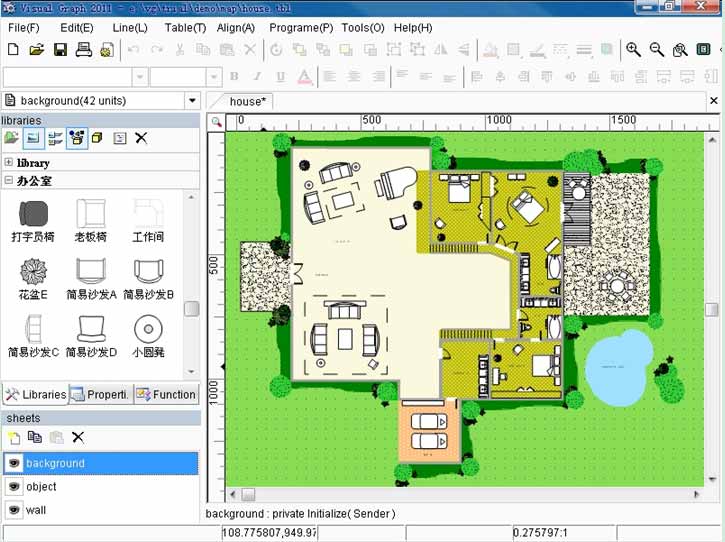This screenshot has width=725, height=542.
Task: Click the Underline U formatting icon
Action: (x=281, y=77)
